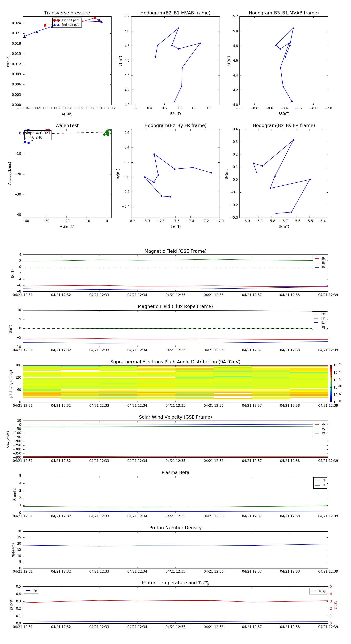The width and height of the screenshot is (351, 644).
Task: Click the 'slope = 0.027' annotation
Action: tap(38, 133)
